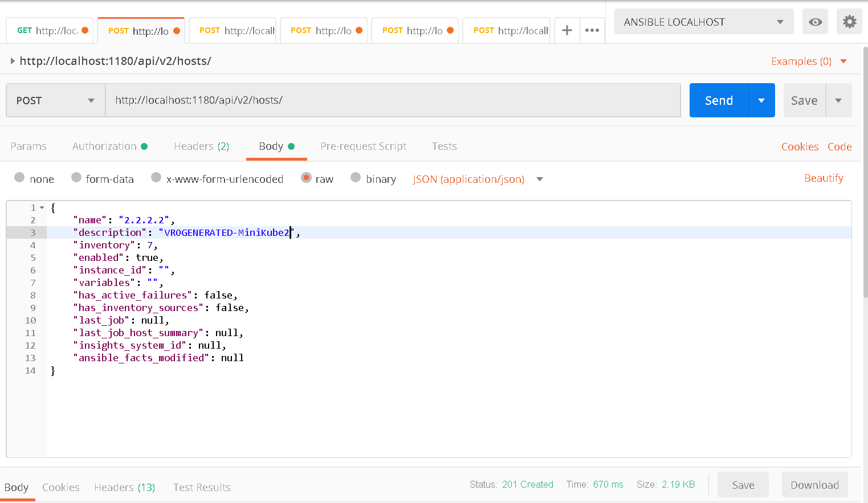The image size is (868, 503).
Task: Select the none body type radio
Action: pyautogui.click(x=19, y=177)
